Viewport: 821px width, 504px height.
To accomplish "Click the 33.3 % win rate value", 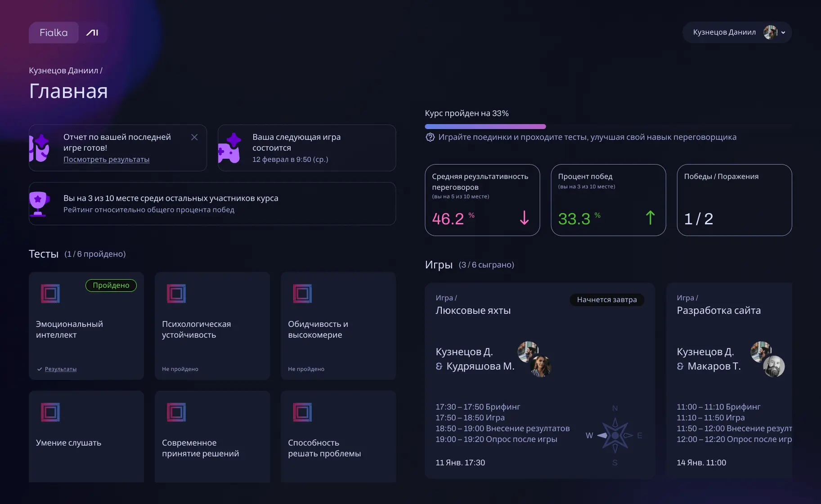I will click(579, 219).
